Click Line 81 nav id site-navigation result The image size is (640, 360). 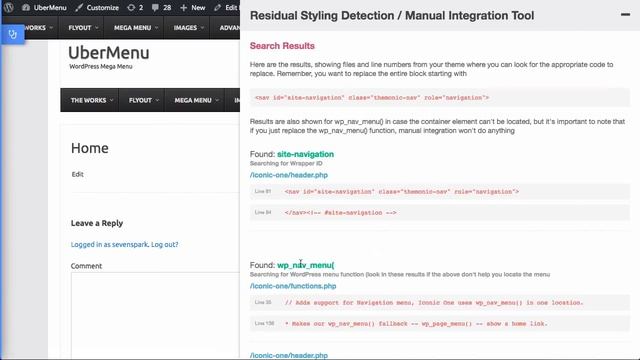click(x=440, y=191)
